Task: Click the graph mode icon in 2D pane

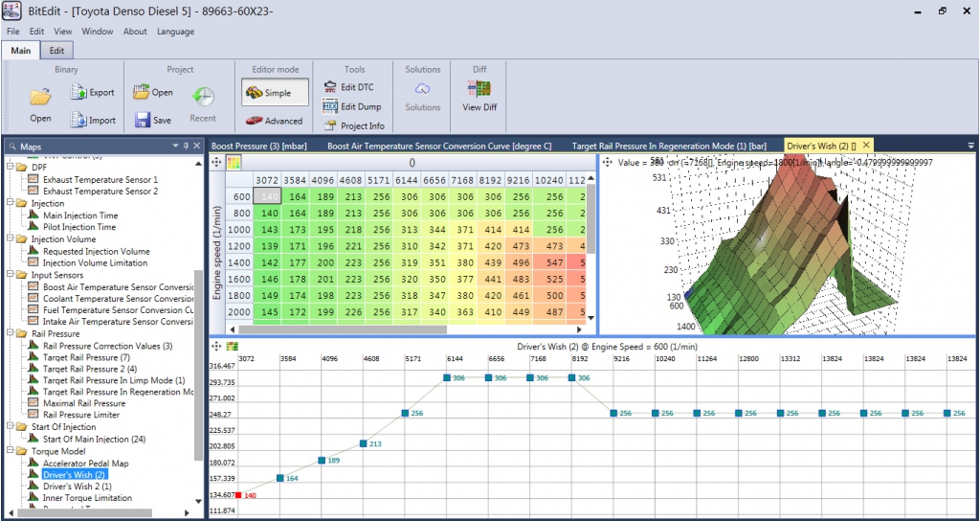Action: point(232,346)
